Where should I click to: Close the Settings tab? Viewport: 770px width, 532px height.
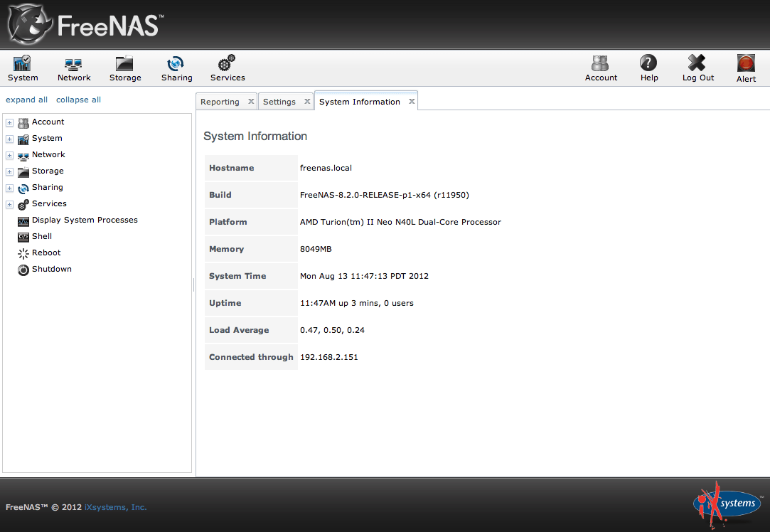(x=307, y=101)
